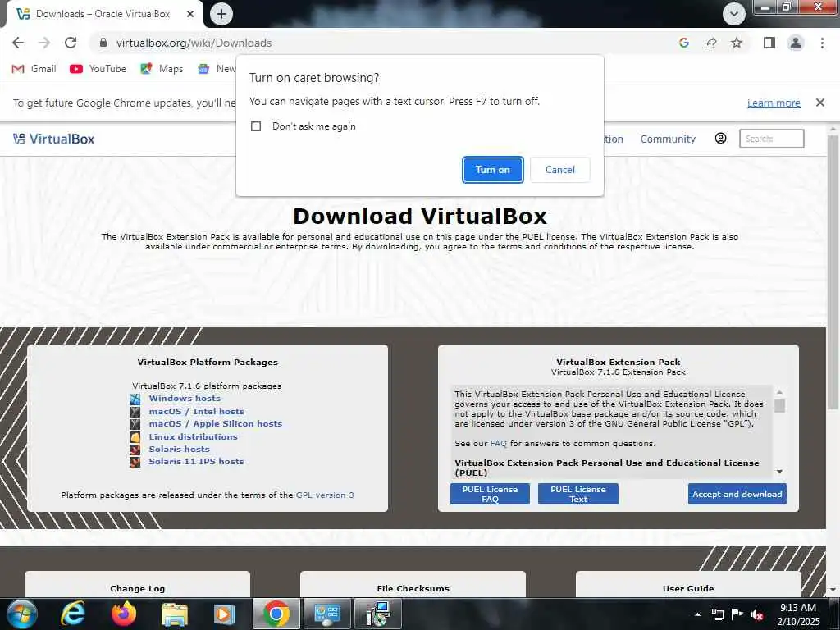The height and width of the screenshot is (630, 840).
Task: Click license box scroll down arrow
Action: 779,472
